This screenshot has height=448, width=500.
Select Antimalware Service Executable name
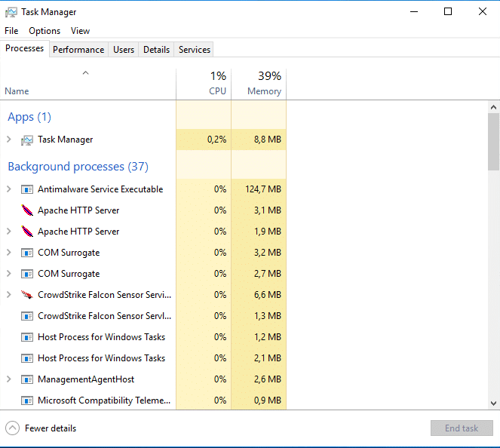pos(100,189)
